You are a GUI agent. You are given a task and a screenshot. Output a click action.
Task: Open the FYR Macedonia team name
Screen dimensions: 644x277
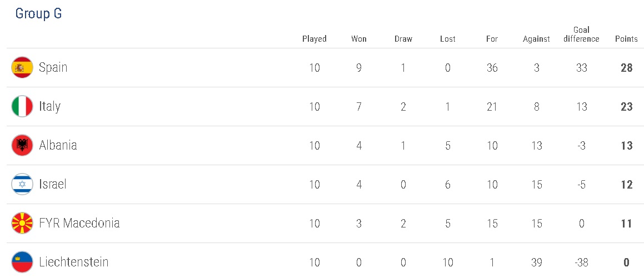[x=79, y=224]
